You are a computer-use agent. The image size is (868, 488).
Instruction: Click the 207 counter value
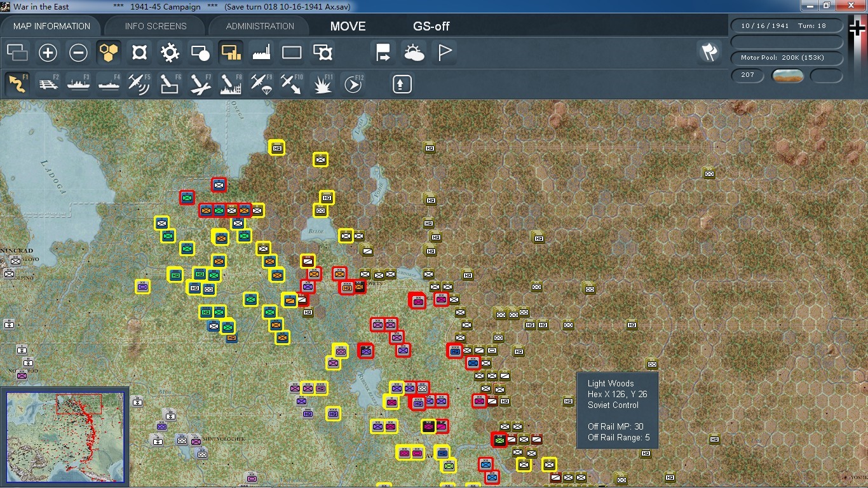tap(747, 75)
